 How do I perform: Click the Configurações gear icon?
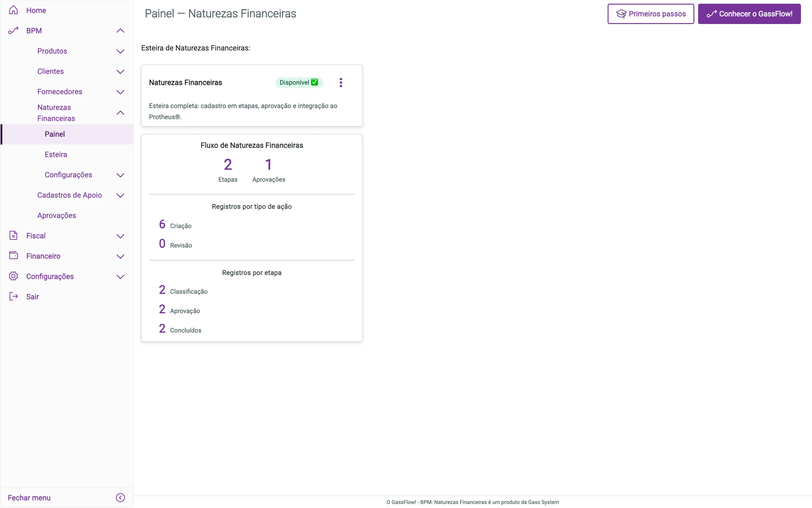(x=14, y=276)
